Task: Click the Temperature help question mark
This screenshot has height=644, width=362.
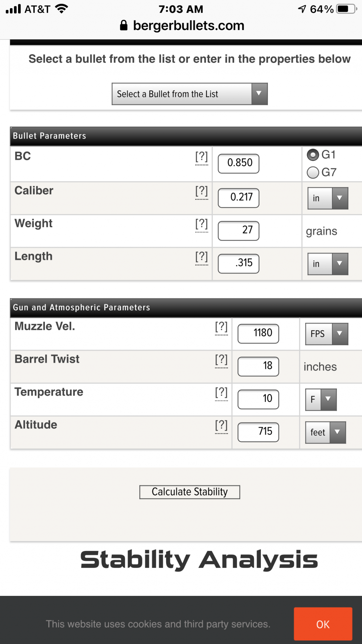Action: (221, 393)
